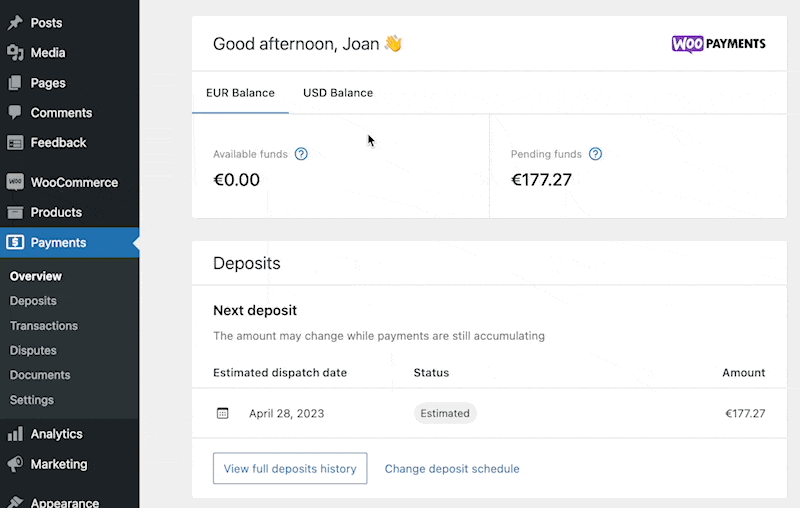Open Deposits submenu item
The height and width of the screenshot is (508, 800).
click(33, 301)
